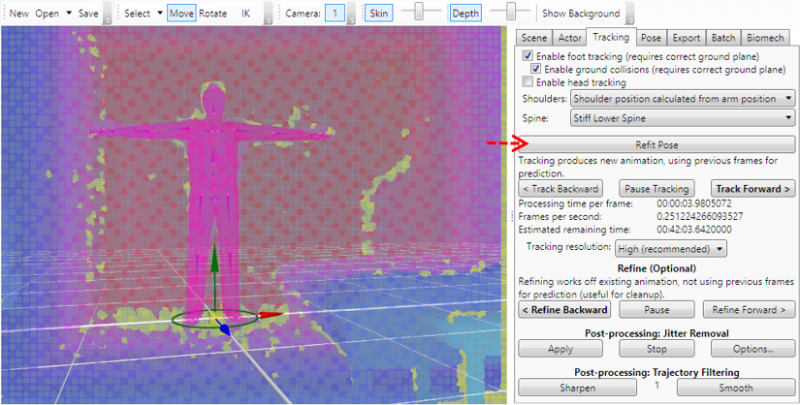Toggle Enable ground collisions checkbox
Image resolution: width=800 pixels, height=405 pixels.
535,69
